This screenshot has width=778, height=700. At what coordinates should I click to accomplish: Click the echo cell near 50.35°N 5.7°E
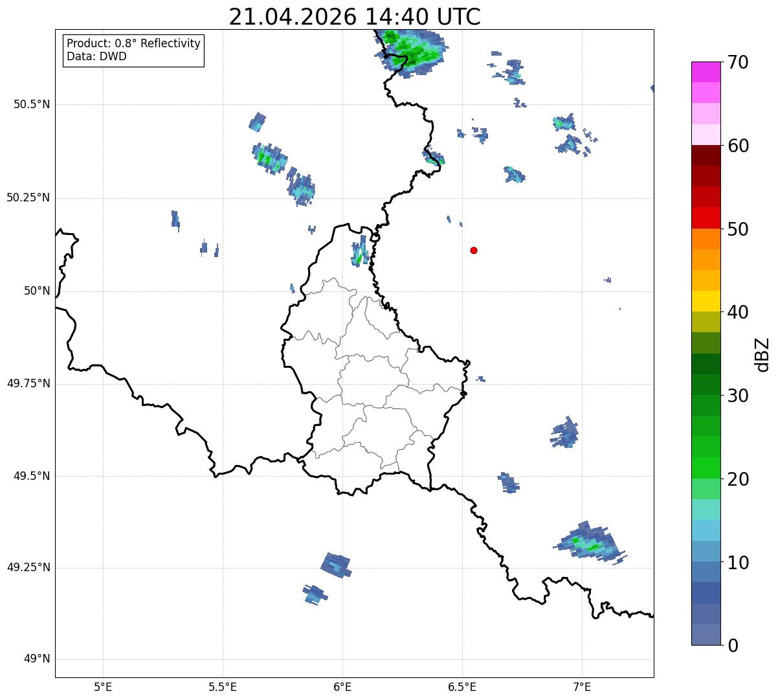(269, 157)
